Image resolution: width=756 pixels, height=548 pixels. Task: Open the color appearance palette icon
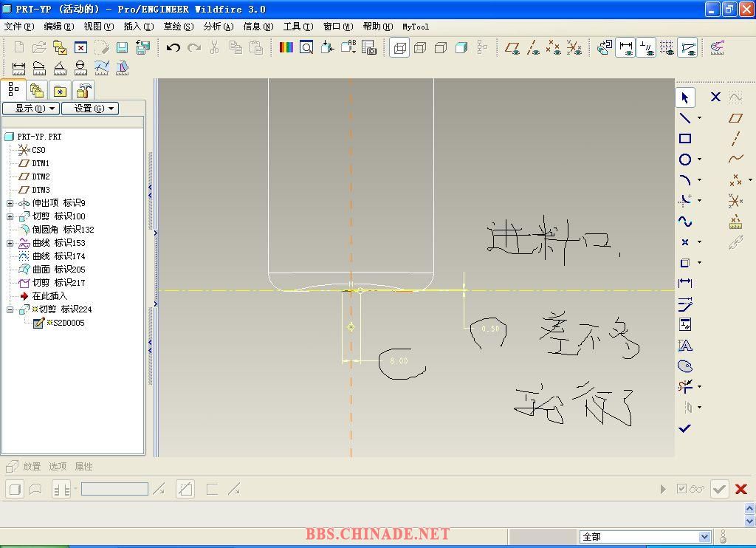286,48
